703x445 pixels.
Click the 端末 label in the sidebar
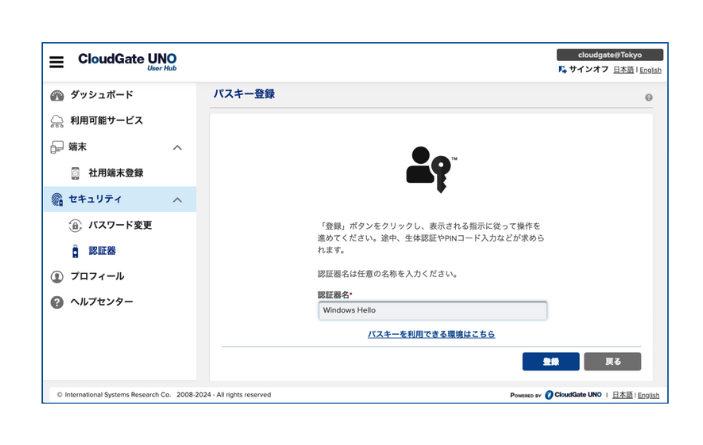pos(78,147)
